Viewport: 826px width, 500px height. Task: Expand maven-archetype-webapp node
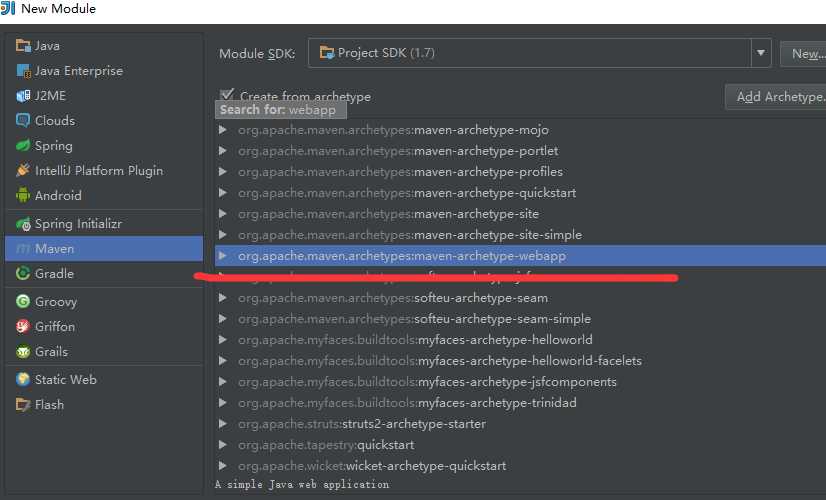tap(223, 256)
